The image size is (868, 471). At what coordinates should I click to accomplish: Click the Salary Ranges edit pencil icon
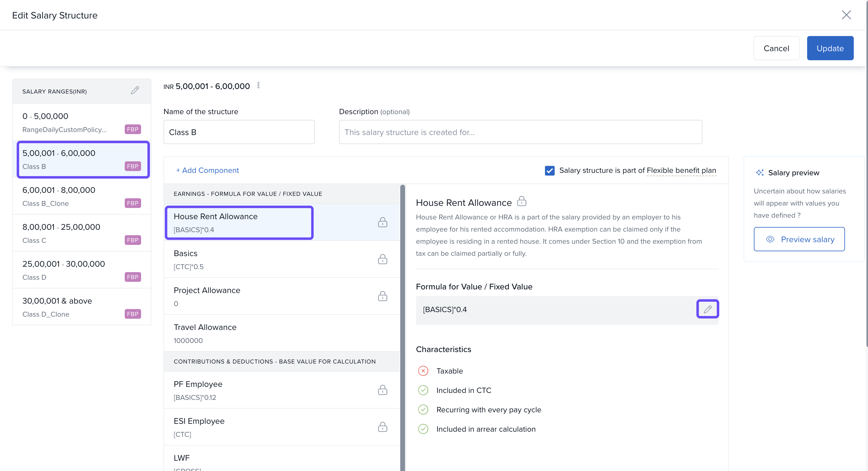click(135, 90)
